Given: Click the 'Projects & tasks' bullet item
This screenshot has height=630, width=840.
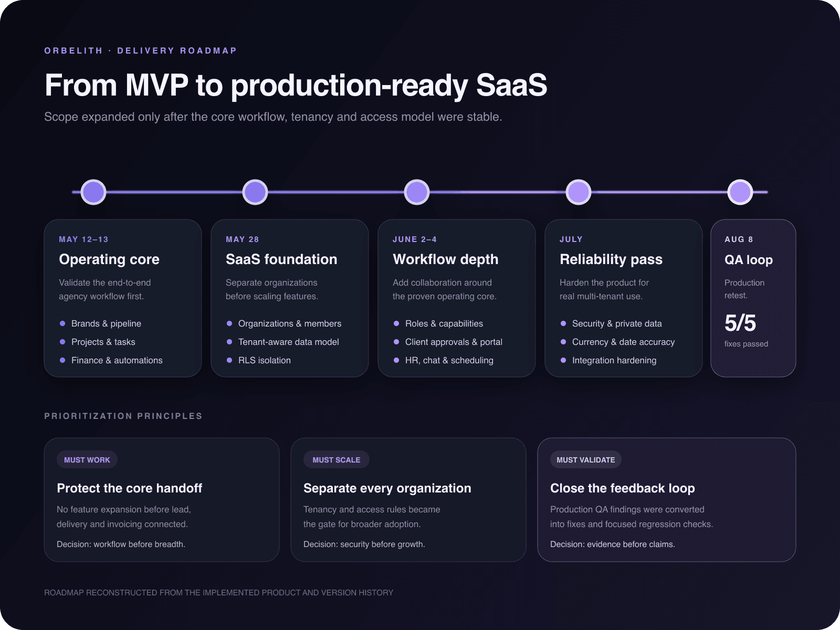Looking at the screenshot, I should [98, 342].
